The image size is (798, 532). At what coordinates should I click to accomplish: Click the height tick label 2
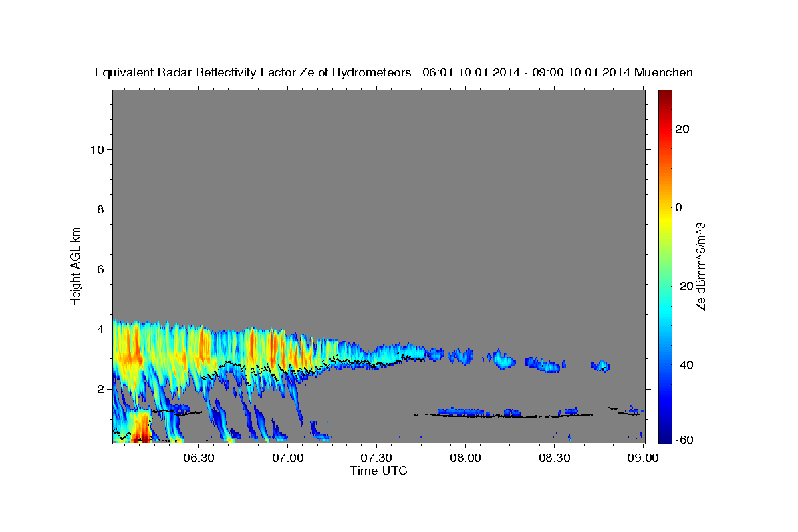pos(100,388)
